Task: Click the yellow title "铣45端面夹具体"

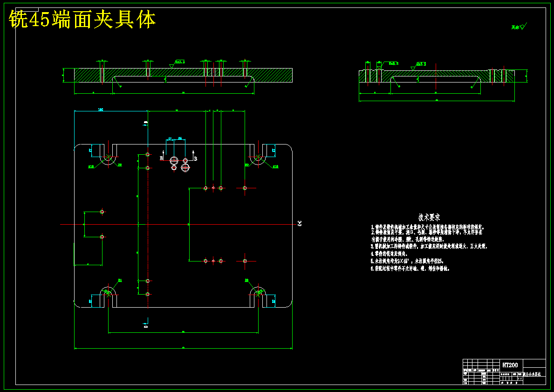Action: coord(82,20)
